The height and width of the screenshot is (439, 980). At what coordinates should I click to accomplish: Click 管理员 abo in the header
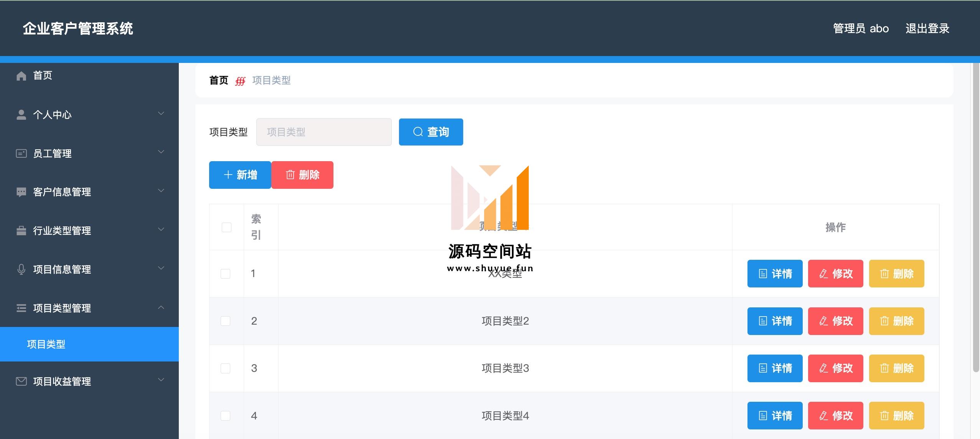click(861, 28)
